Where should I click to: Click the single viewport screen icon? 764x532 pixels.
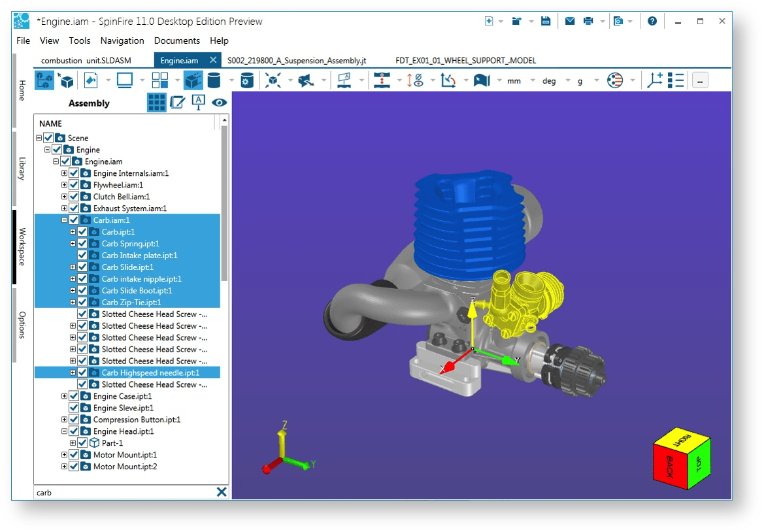coord(125,80)
